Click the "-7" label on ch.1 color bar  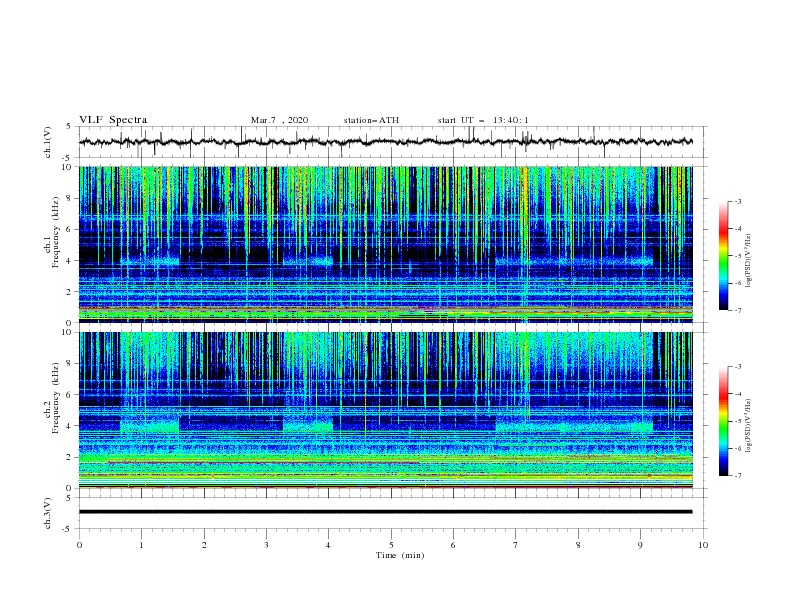click(x=738, y=310)
